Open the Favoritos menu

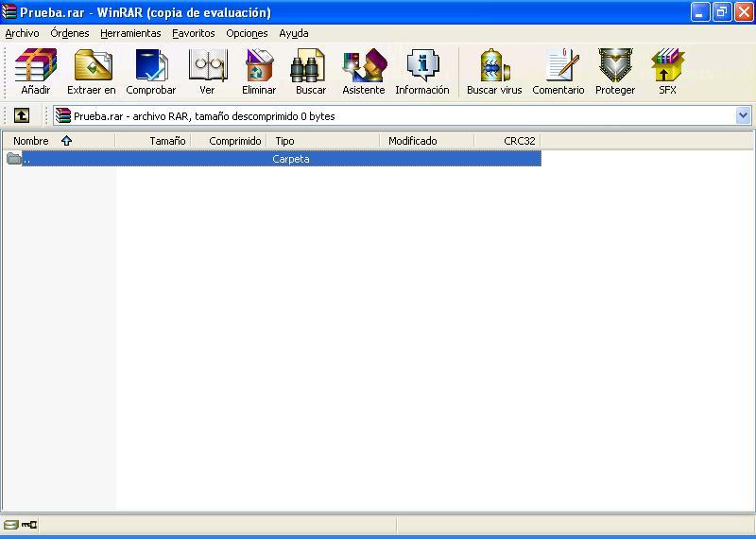point(194,33)
